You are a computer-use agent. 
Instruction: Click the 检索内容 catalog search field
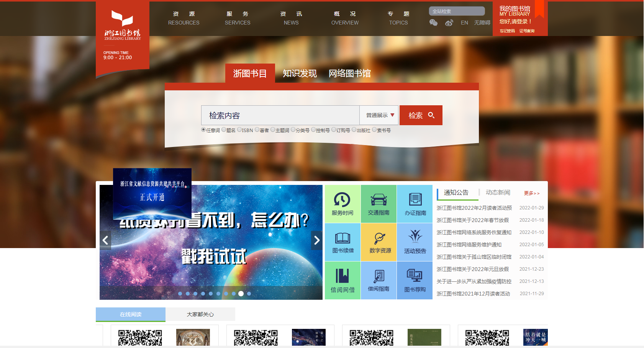[x=280, y=115]
